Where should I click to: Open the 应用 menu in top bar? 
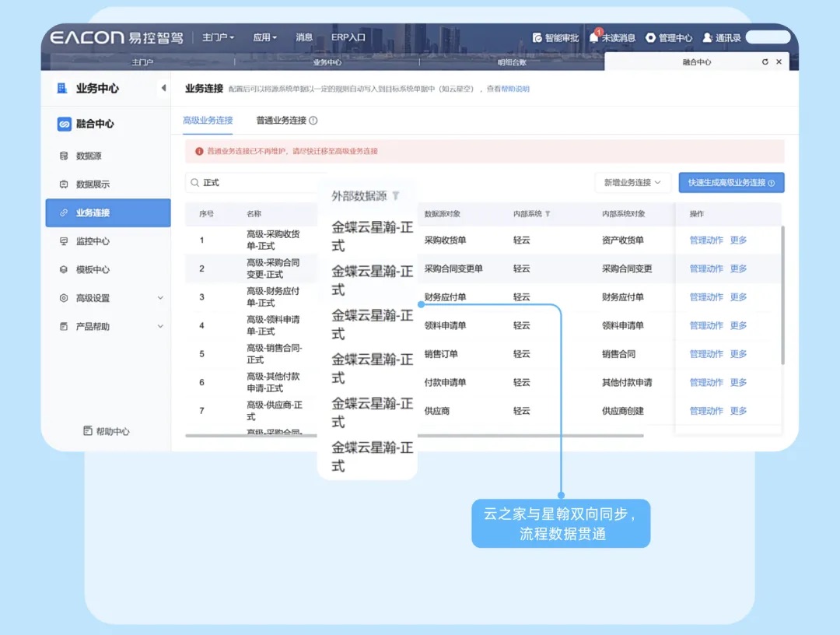(264, 37)
